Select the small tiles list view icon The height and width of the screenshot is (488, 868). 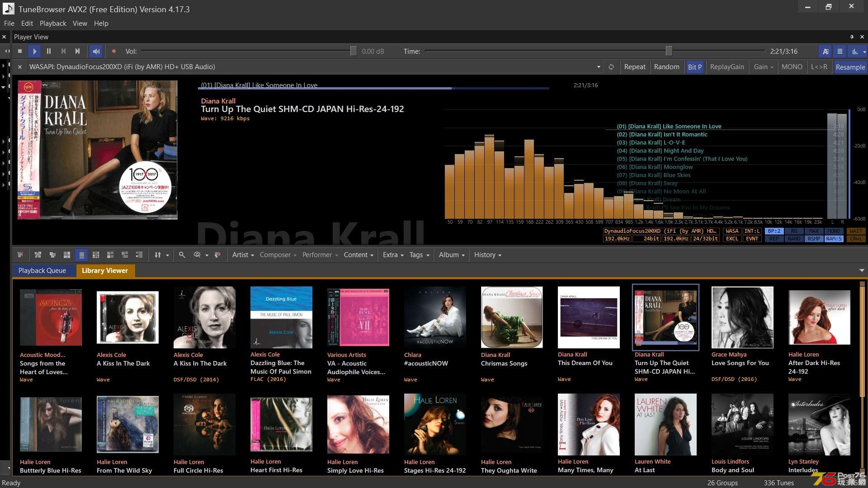96,255
